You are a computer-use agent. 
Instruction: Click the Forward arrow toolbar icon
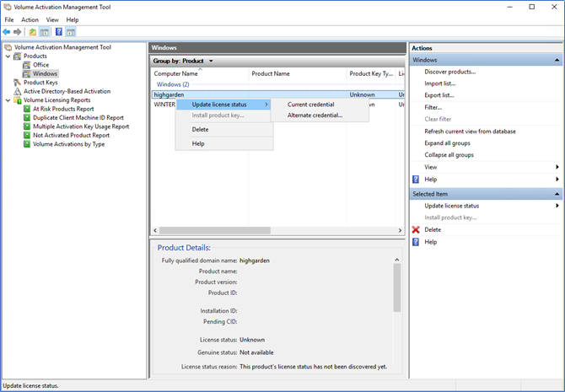[x=18, y=32]
